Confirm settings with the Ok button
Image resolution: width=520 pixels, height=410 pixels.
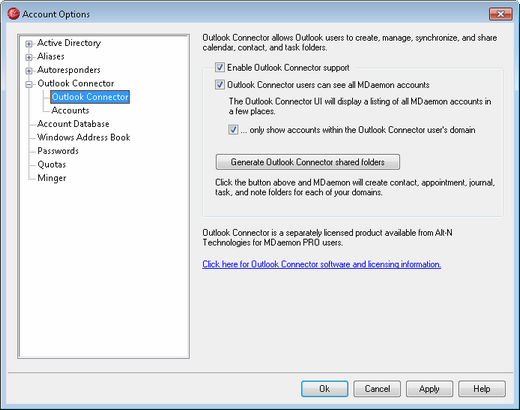(324, 389)
